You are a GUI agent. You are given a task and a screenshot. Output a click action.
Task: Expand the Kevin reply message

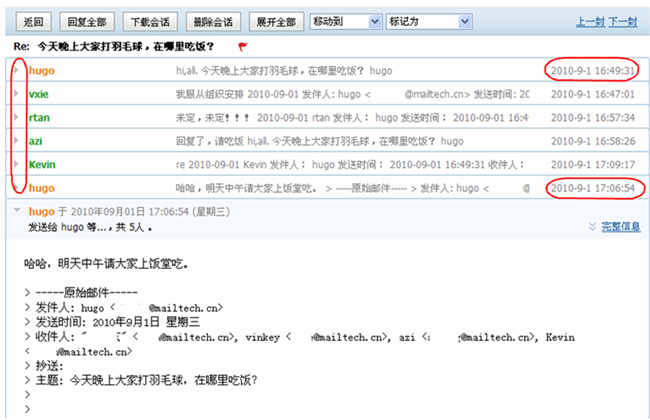tap(17, 164)
